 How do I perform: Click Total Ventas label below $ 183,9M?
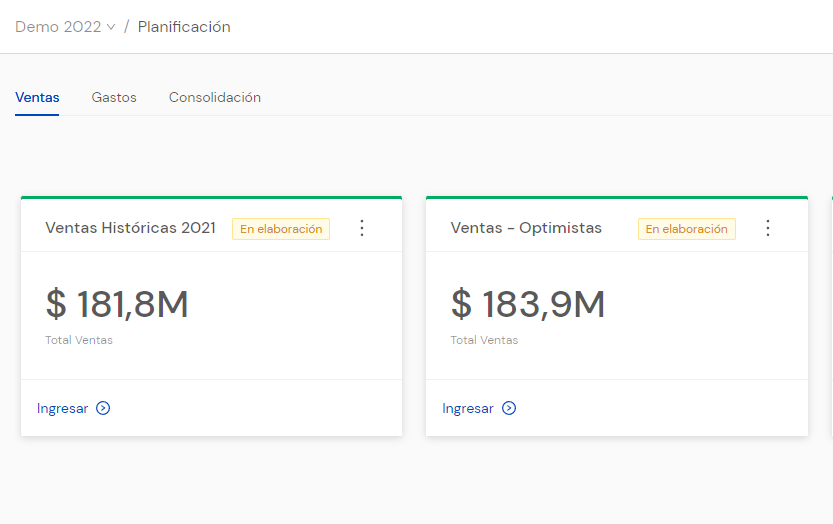484,340
